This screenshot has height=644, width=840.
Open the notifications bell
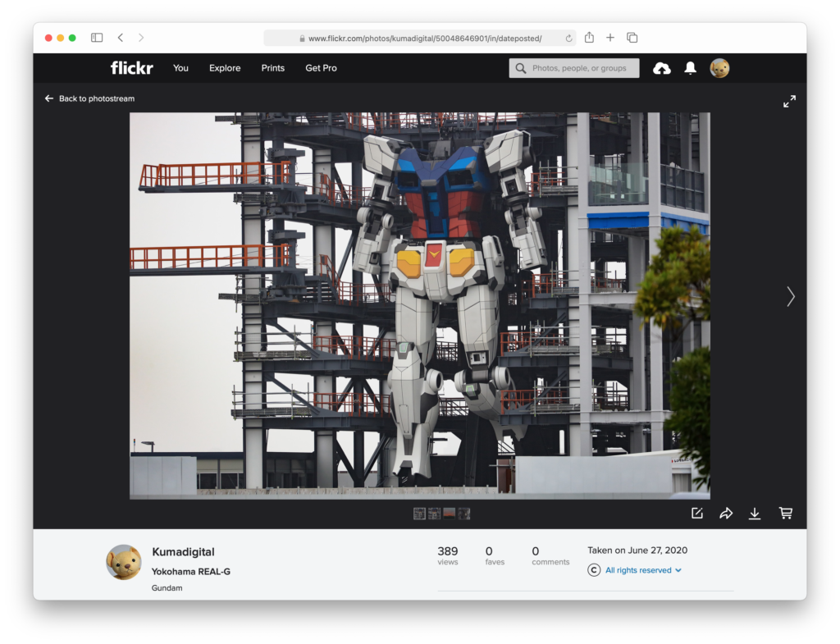pos(690,68)
